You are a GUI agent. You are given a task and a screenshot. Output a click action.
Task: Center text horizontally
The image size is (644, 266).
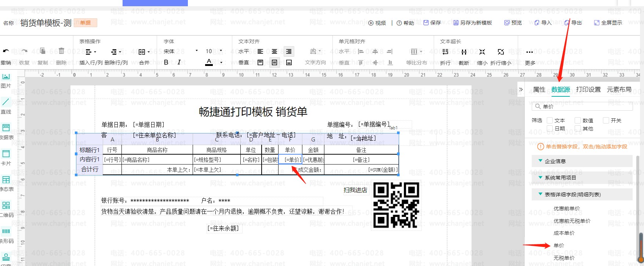274,52
